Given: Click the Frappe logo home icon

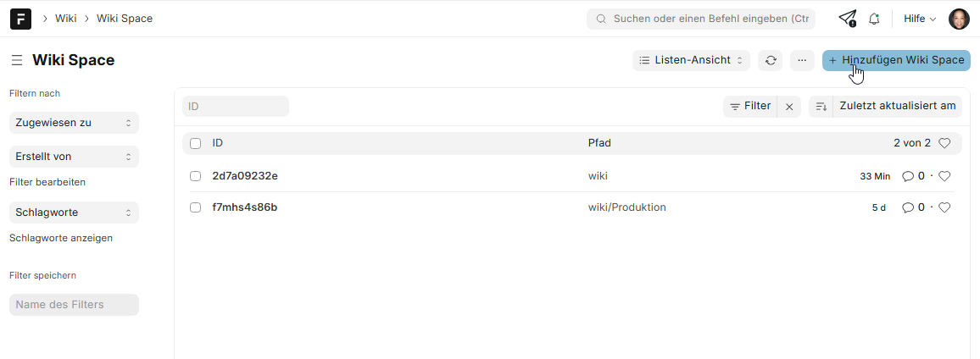Looking at the screenshot, I should (20, 19).
